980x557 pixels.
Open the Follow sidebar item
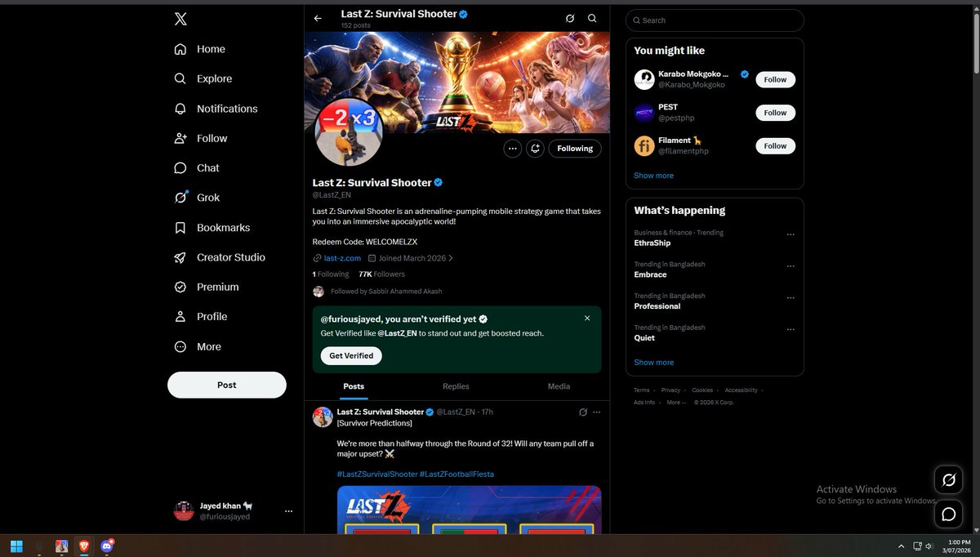(200, 138)
